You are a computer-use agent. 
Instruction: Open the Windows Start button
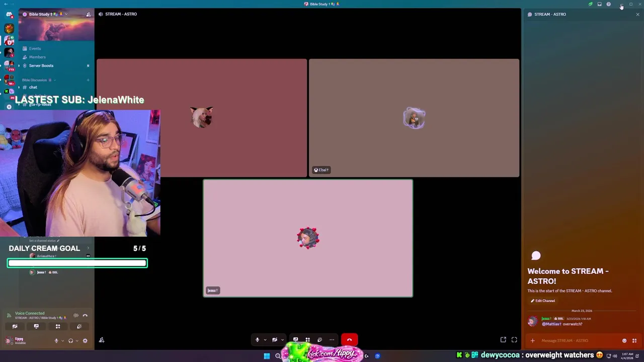(x=267, y=356)
